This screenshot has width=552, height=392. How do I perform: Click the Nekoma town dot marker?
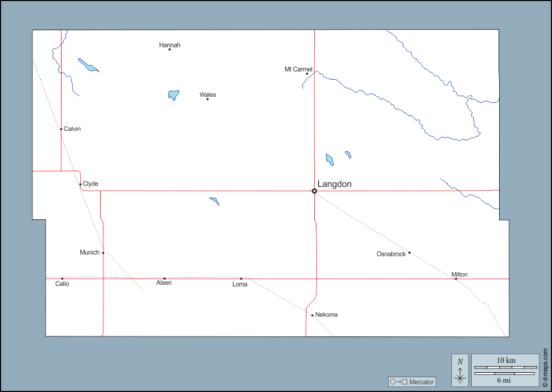(312, 315)
